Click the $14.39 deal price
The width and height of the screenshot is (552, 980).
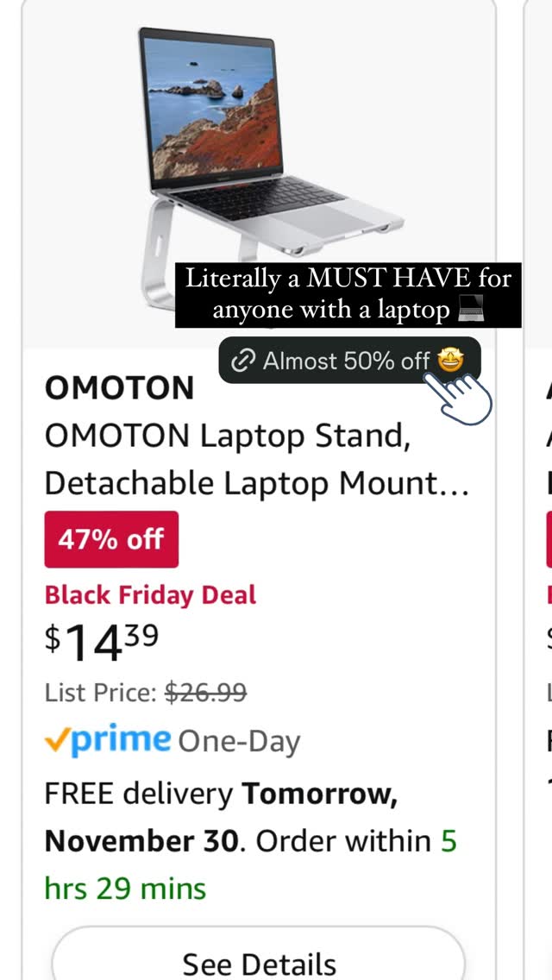[101, 643]
